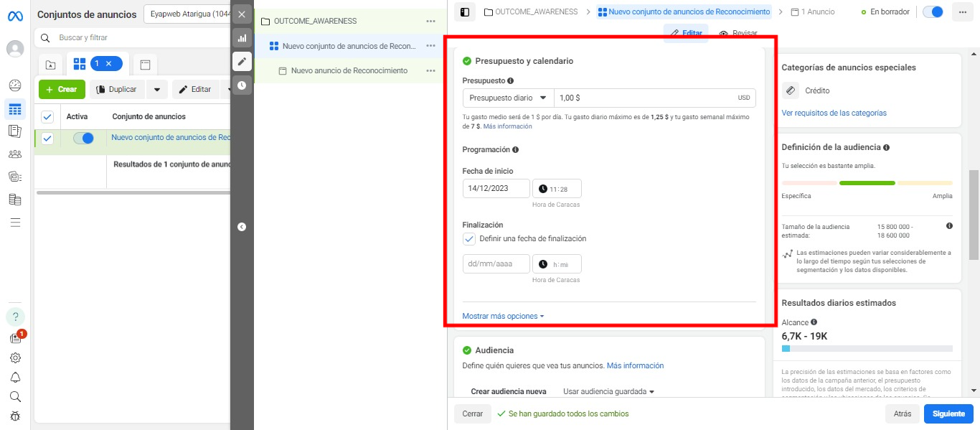The image size is (980, 430).
Task: Click the Siguiente button
Action: (x=948, y=413)
